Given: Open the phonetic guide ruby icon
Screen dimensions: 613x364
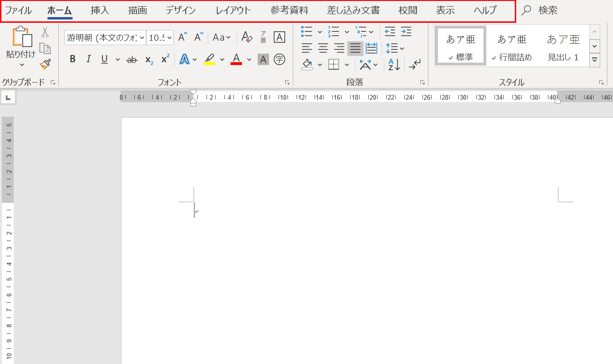Looking at the screenshot, I should coord(263,37).
